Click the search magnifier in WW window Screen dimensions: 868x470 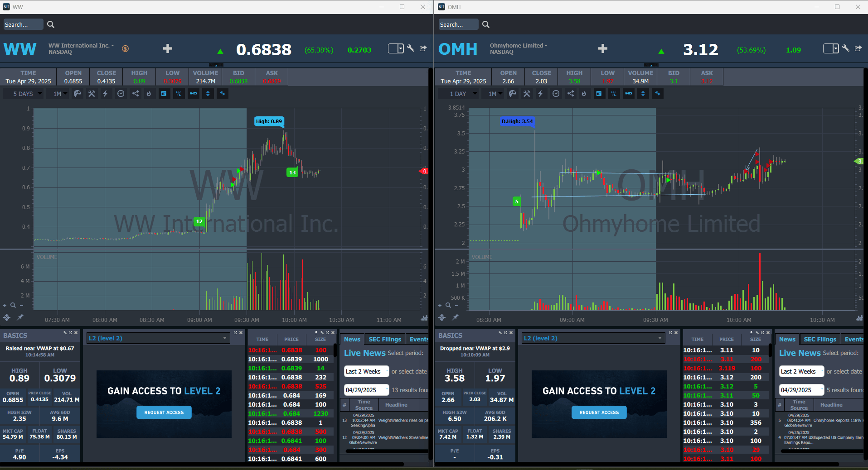pos(51,24)
